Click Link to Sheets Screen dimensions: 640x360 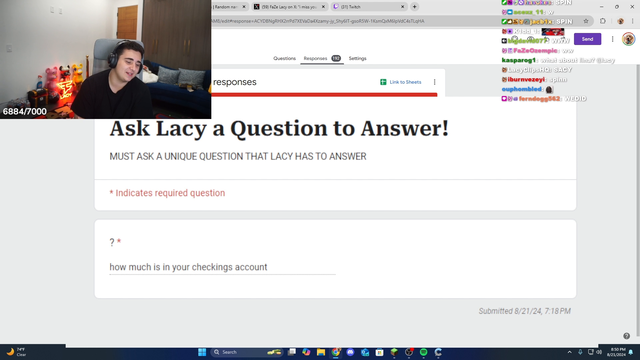401,82
